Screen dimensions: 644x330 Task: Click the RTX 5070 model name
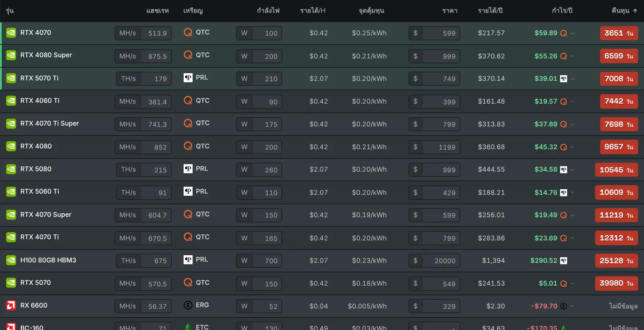coord(36,282)
